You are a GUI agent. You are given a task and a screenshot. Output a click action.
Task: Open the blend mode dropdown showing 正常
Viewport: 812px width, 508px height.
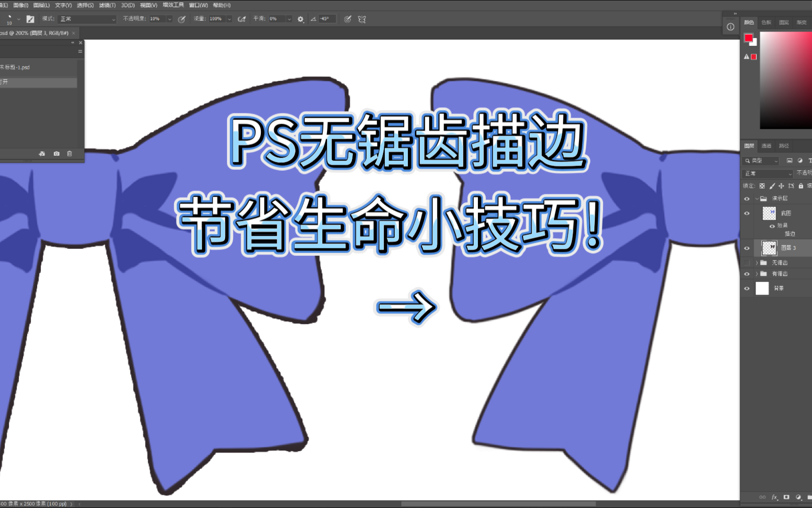tap(767, 174)
